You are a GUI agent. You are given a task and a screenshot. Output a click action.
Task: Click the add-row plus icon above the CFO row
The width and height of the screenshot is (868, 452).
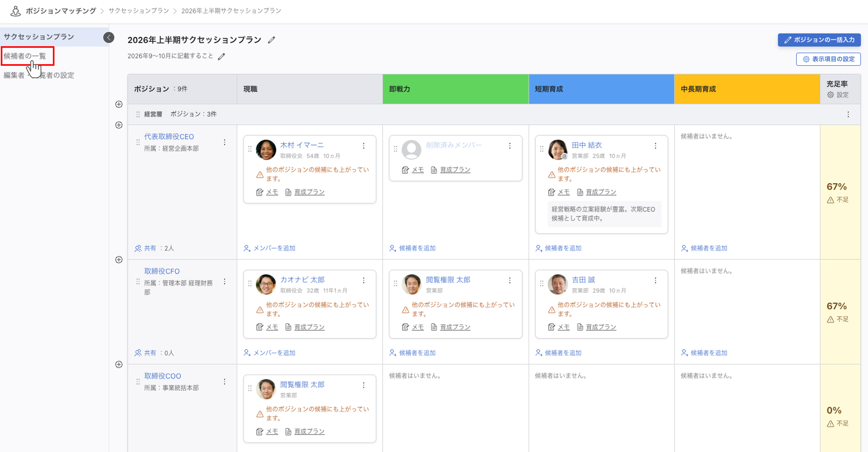pyautogui.click(x=119, y=259)
